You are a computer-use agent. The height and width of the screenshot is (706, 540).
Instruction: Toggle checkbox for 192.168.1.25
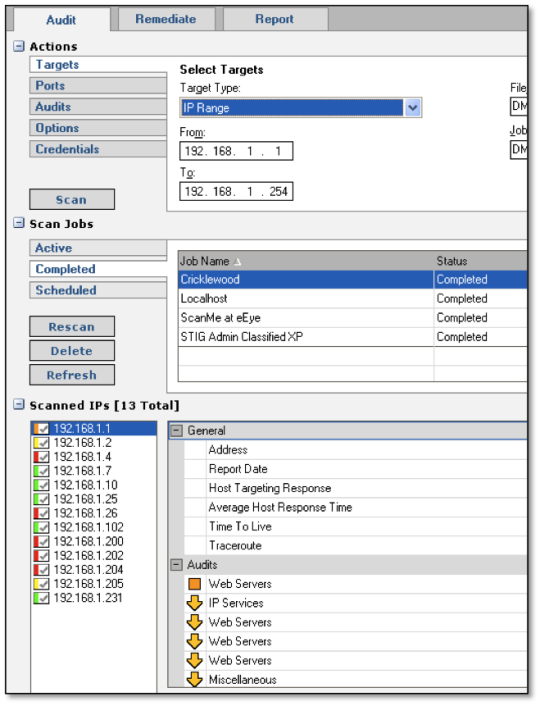coord(43,499)
